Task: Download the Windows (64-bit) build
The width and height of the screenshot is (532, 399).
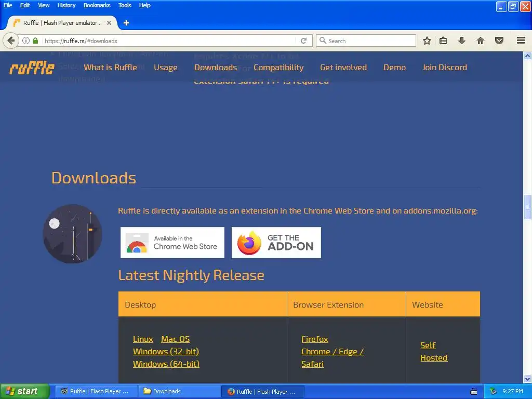Action: (166, 364)
